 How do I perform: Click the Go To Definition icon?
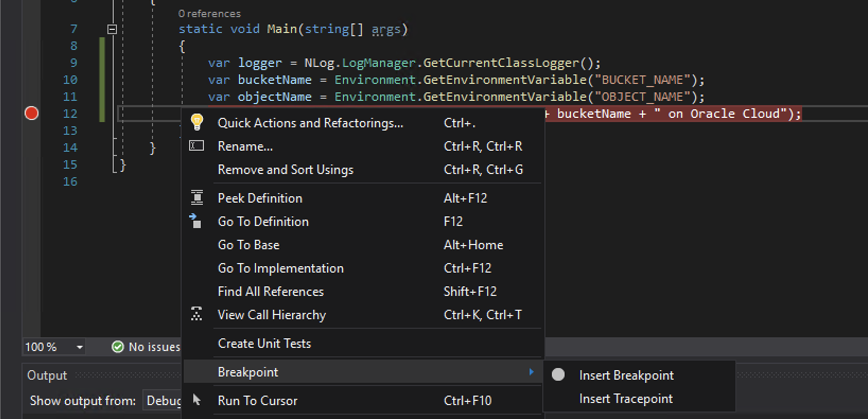196,221
